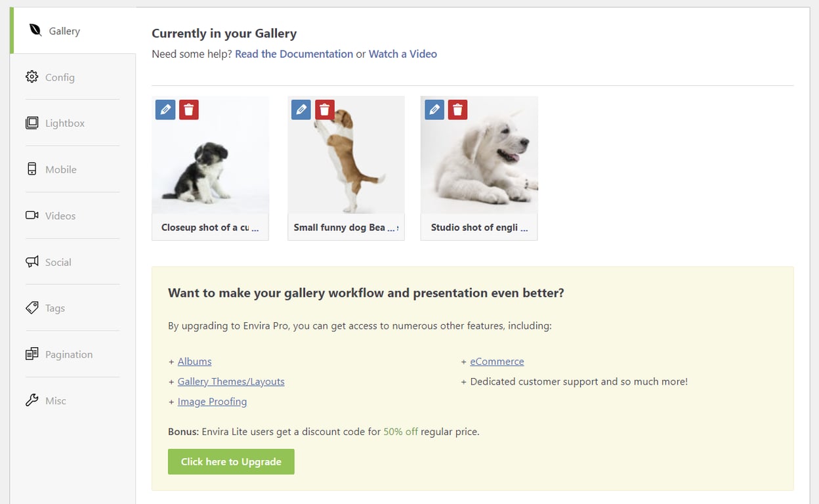Open the Videos panel icon
The height and width of the screenshot is (504, 819).
click(31, 215)
